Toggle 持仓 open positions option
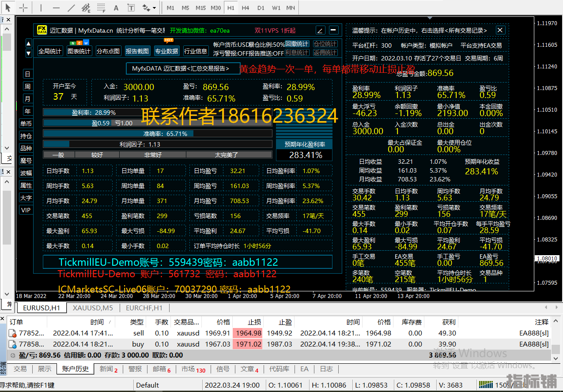The height and width of the screenshot is (392, 563). click(x=26, y=136)
